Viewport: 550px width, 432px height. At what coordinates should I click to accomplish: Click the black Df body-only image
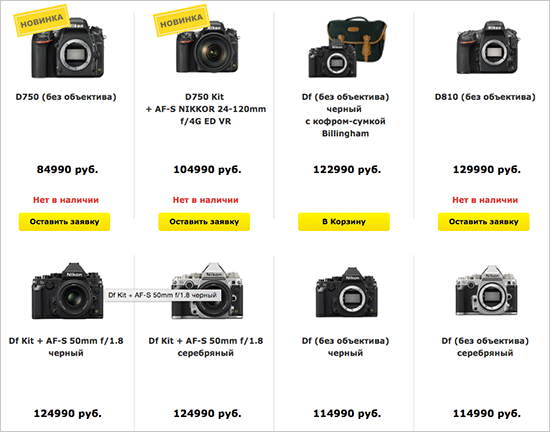tap(347, 292)
